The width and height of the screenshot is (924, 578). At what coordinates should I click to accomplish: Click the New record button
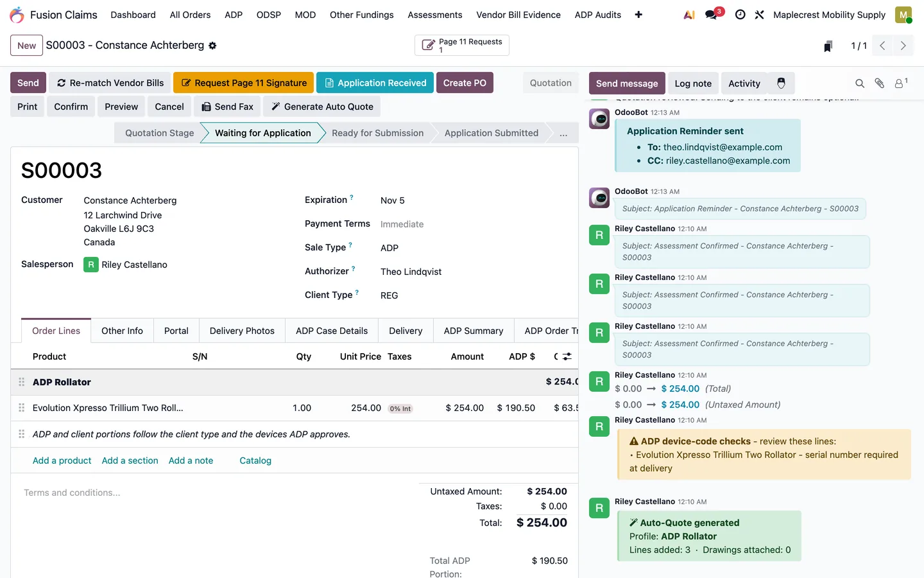27,46
